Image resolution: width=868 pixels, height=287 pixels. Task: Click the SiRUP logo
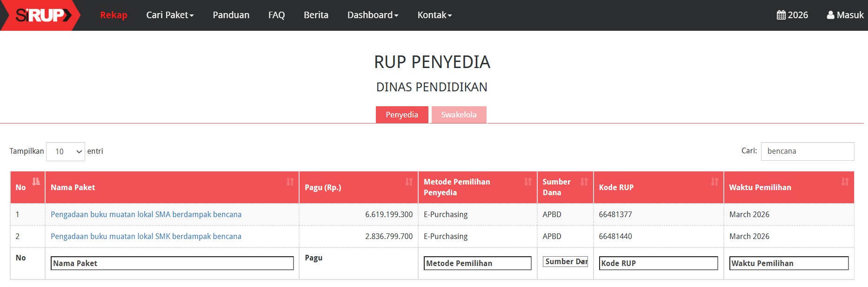[43, 15]
